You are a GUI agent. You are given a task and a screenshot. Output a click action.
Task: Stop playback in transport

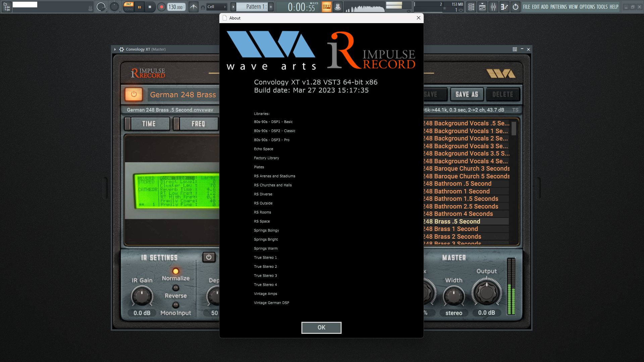click(x=150, y=7)
